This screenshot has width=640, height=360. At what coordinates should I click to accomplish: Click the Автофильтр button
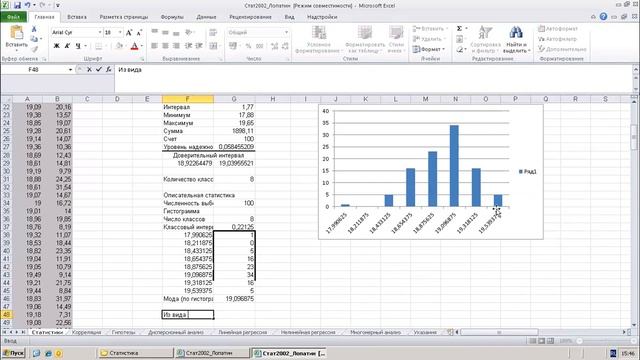[x=557, y=39]
